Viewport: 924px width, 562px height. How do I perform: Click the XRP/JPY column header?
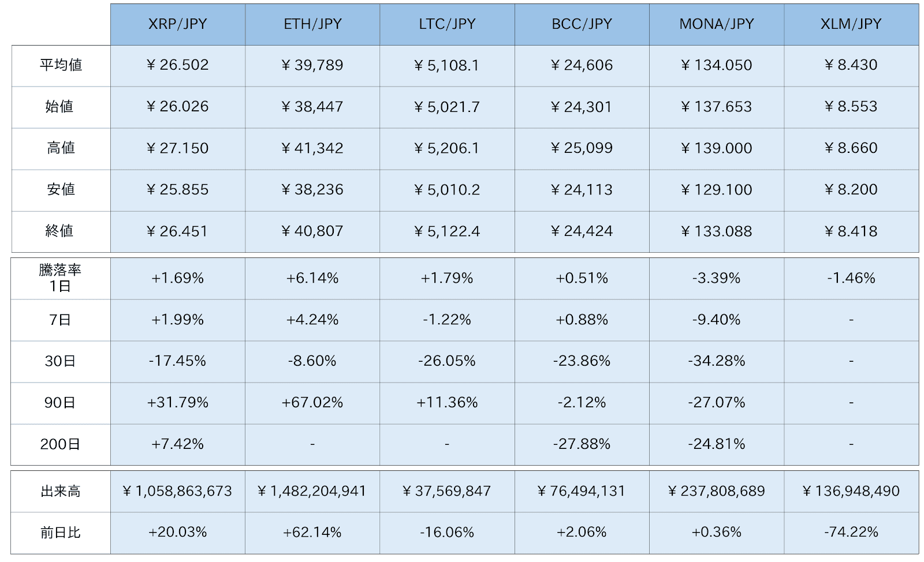tap(177, 24)
